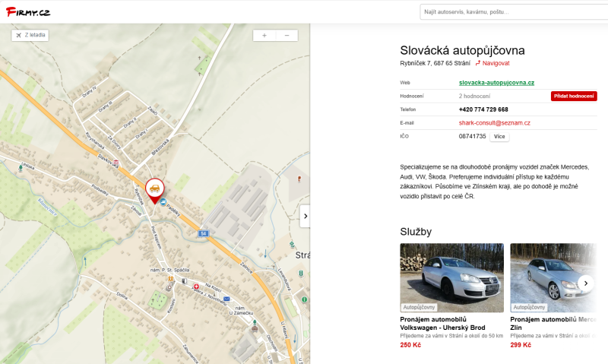The width and height of the screenshot is (608, 364).
Task: Click the 'Přidat hodnocení' button
Action: tap(574, 97)
